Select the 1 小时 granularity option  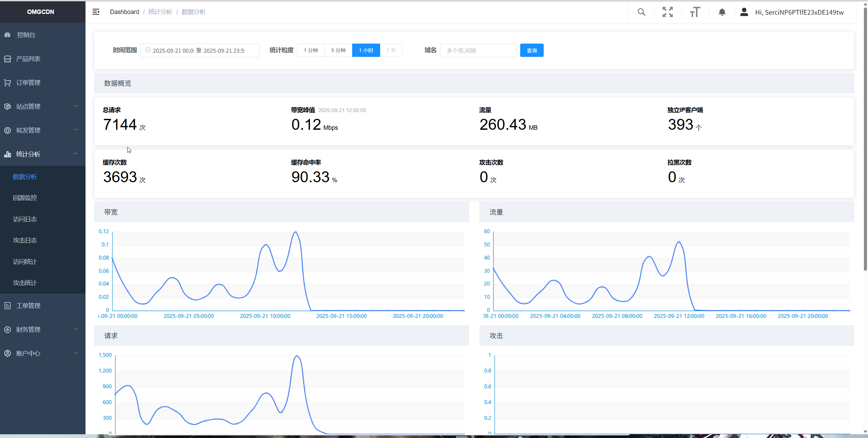(x=366, y=50)
